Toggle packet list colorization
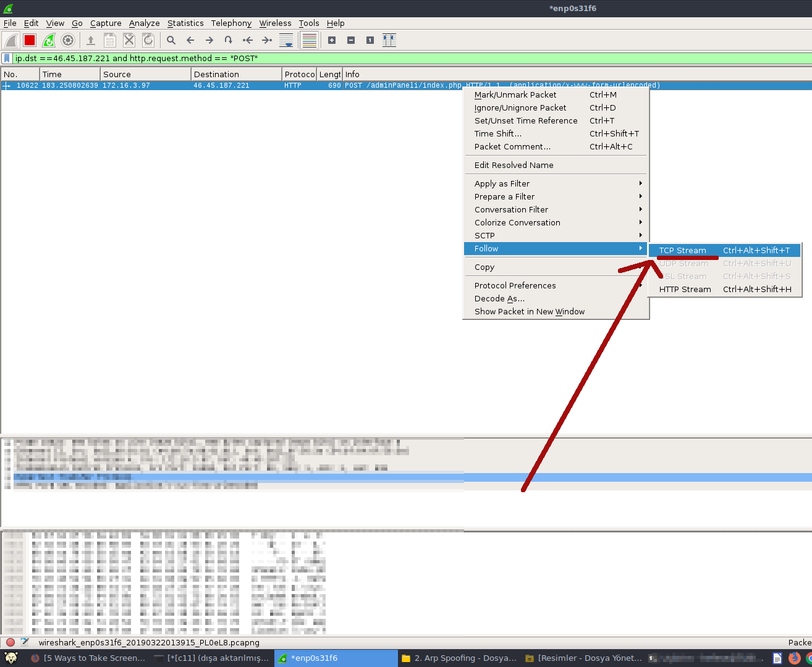The height and width of the screenshot is (667, 812). click(x=309, y=41)
